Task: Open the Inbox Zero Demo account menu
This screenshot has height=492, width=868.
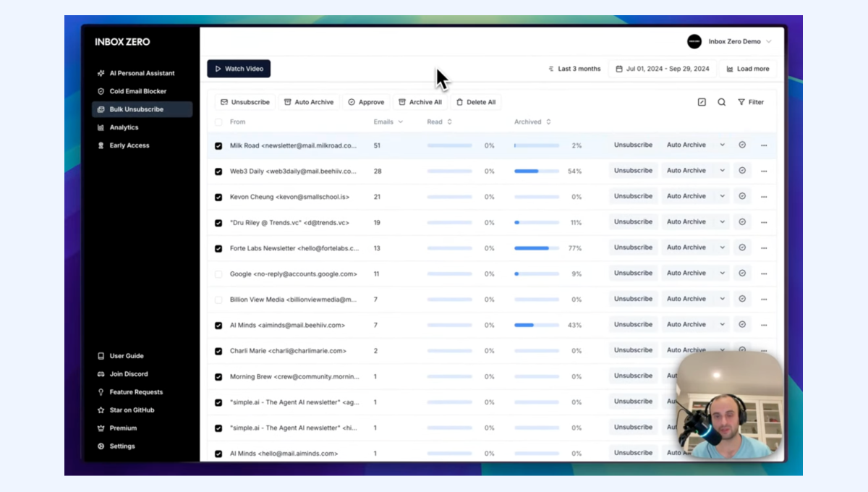Action: point(730,42)
